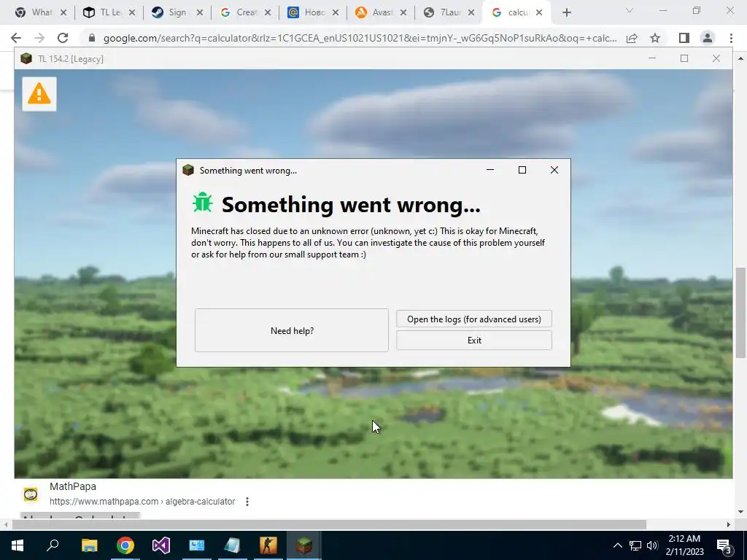Image resolution: width=747 pixels, height=560 pixels.
Task: Maximize the TL 154.2 Legacy window
Action: (x=684, y=58)
